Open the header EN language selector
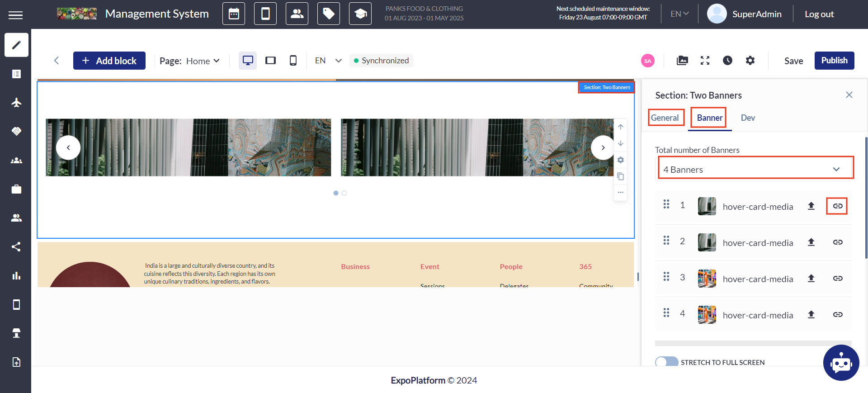 click(679, 14)
